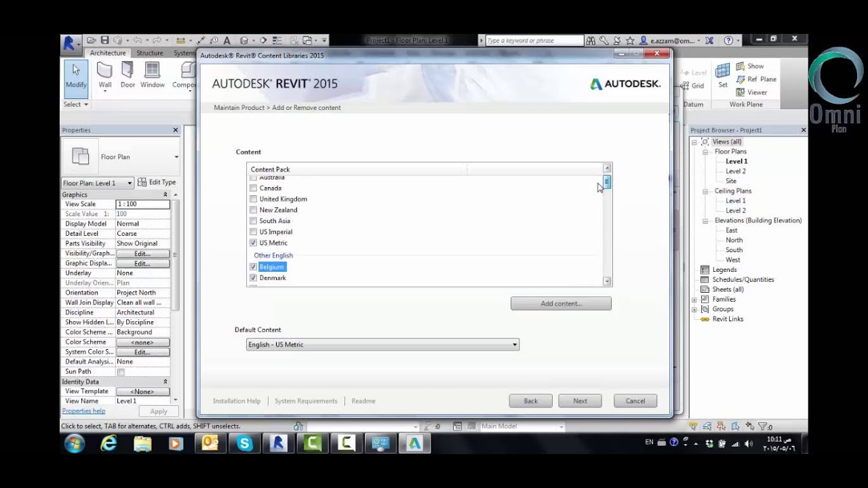
Task: Uncheck the US Metric content pack
Action: (254, 242)
